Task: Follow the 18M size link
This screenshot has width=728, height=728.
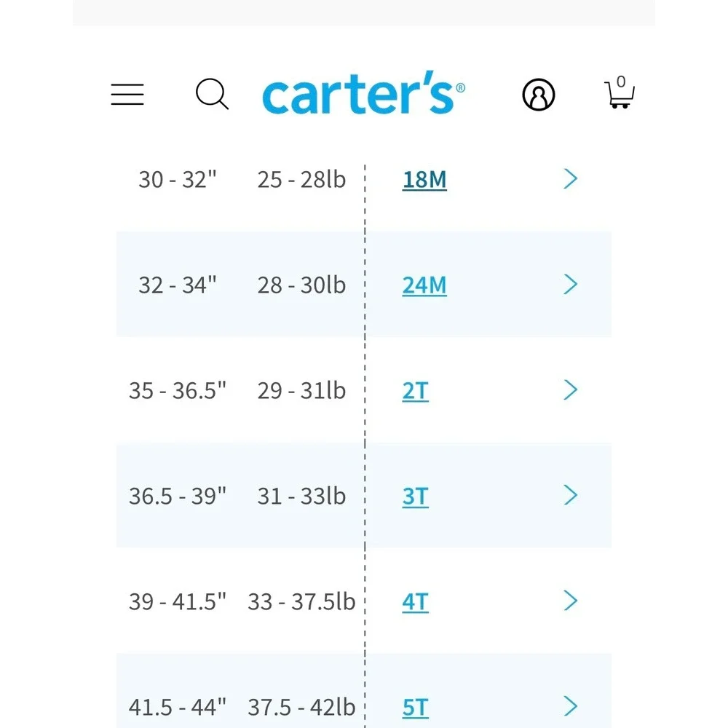Action: [x=424, y=180]
